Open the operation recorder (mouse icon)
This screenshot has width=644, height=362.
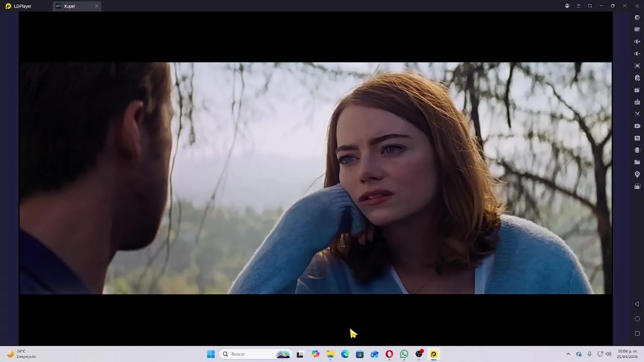pyautogui.click(x=637, y=78)
